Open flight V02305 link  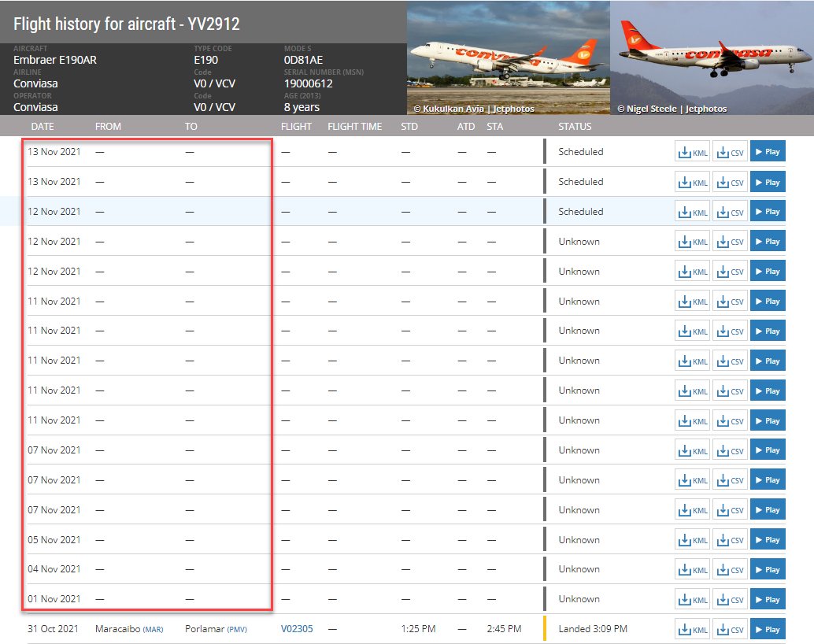[297, 629]
